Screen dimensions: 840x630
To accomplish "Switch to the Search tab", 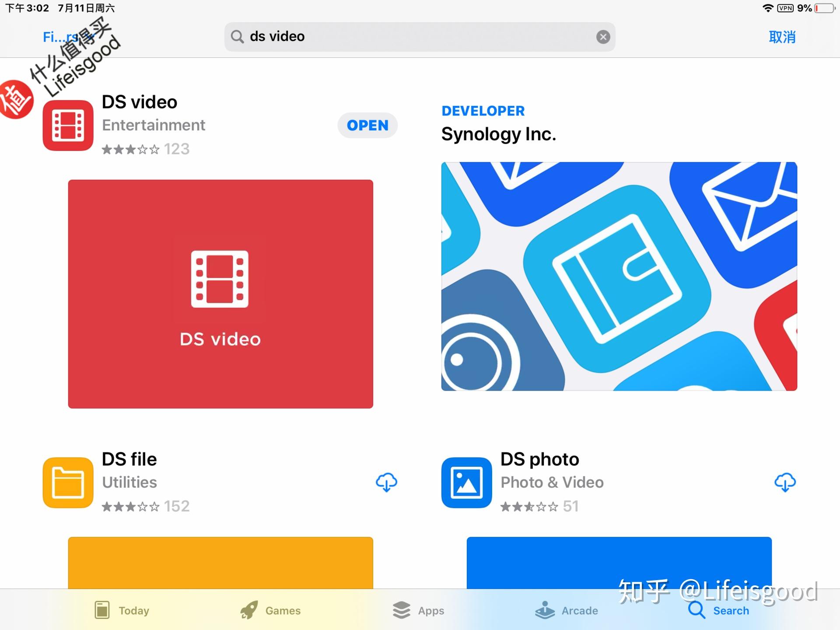I will [718, 610].
